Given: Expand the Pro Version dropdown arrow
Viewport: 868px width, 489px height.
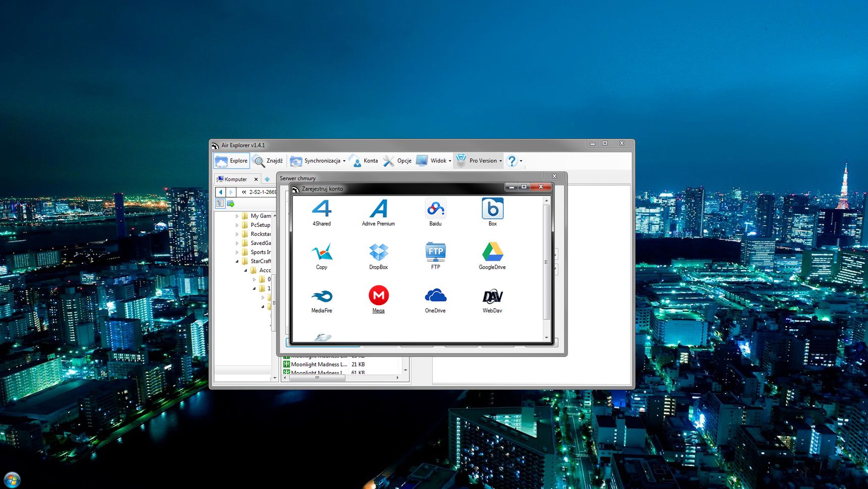Looking at the screenshot, I should [x=501, y=161].
